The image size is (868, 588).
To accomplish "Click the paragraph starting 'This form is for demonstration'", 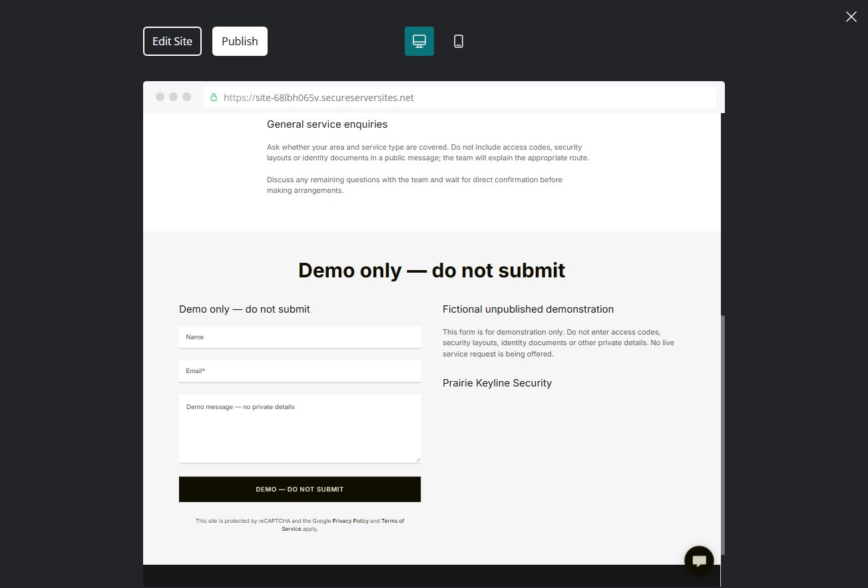I will pyautogui.click(x=558, y=343).
